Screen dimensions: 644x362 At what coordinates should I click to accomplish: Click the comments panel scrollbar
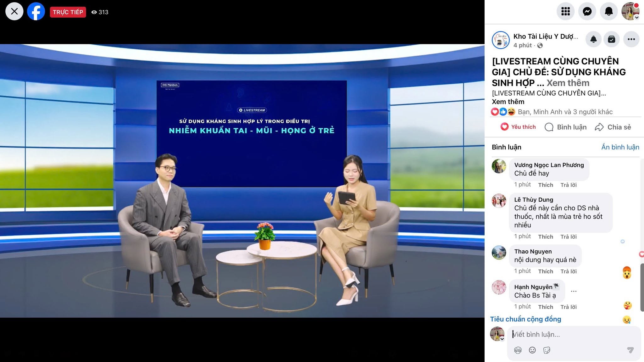click(x=642, y=287)
